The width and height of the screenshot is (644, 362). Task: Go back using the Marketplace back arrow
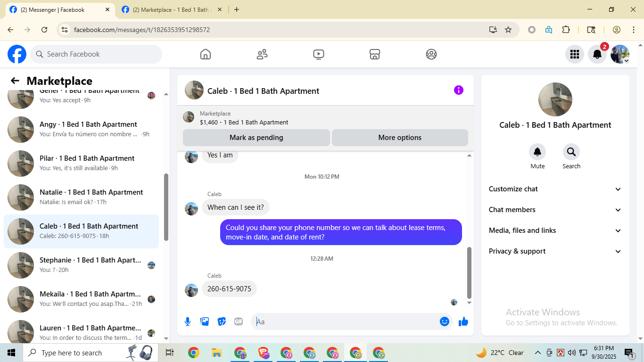point(15,81)
